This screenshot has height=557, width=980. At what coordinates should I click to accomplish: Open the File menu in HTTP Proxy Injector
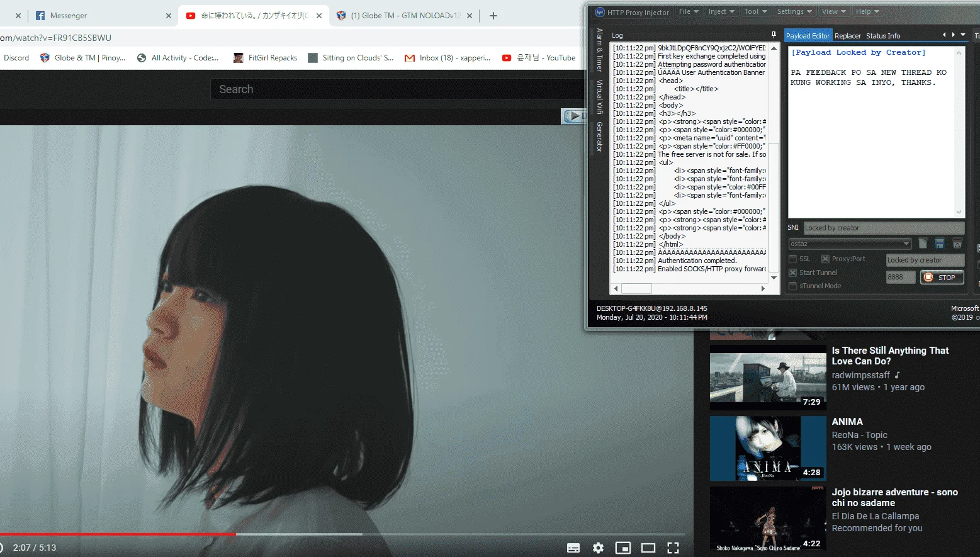click(688, 11)
